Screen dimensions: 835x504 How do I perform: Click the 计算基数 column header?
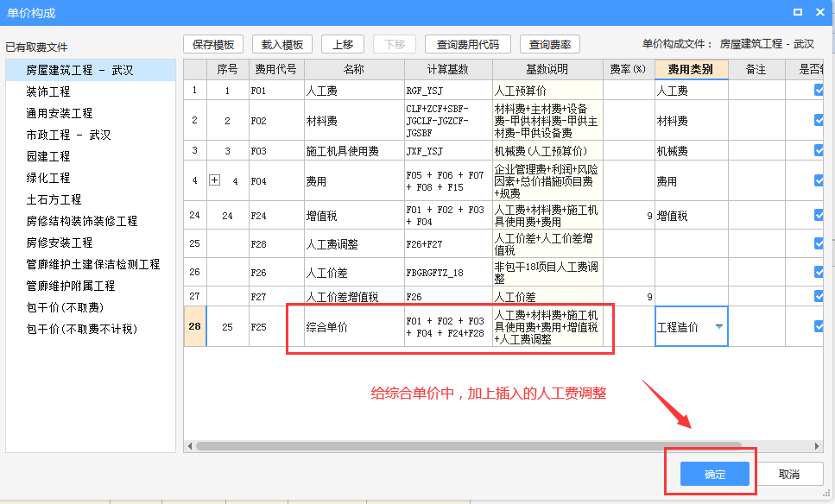click(x=448, y=69)
